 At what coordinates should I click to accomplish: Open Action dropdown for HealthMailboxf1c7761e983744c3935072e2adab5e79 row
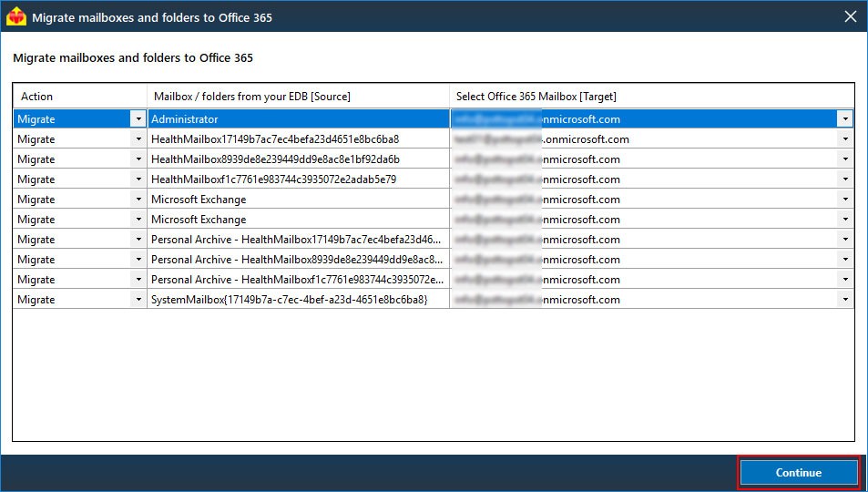coord(138,179)
